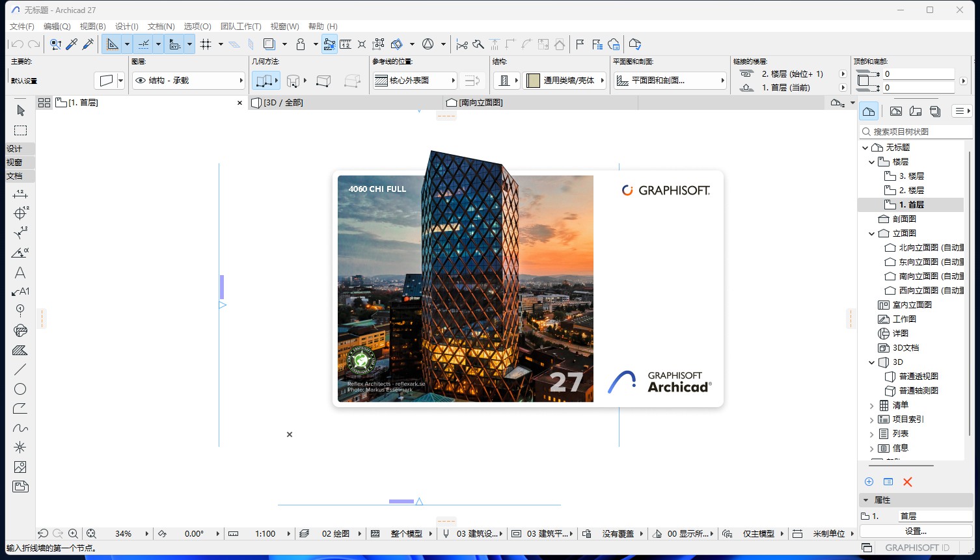Select the Text tool (A)

tap(20, 273)
